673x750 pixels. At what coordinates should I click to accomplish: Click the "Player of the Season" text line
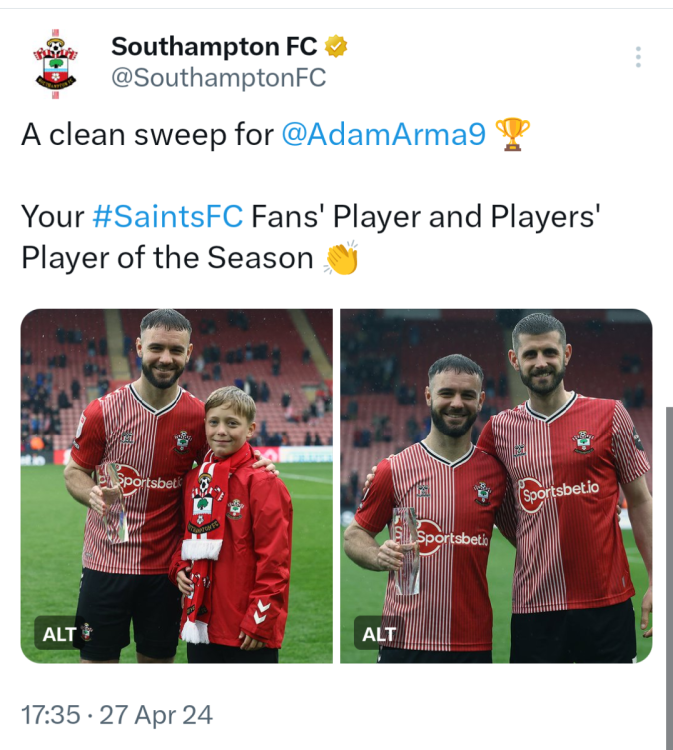click(x=167, y=258)
